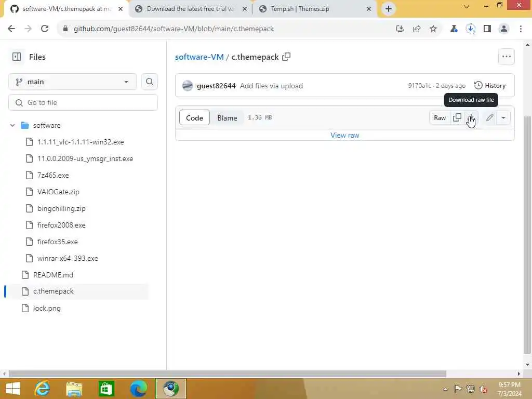Open the Windows Start button

pos(13,389)
